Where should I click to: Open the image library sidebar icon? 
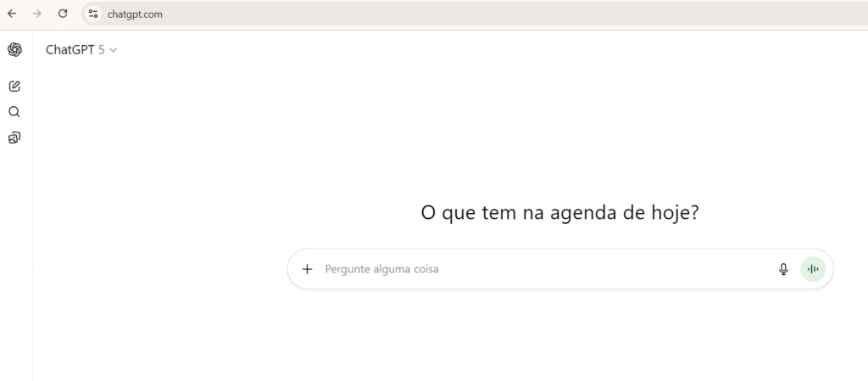pos(14,137)
